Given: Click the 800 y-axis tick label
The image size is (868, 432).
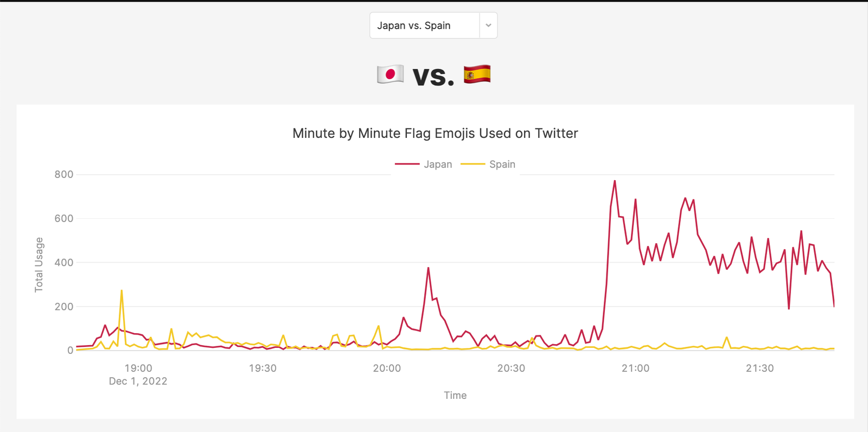Looking at the screenshot, I should click(63, 175).
